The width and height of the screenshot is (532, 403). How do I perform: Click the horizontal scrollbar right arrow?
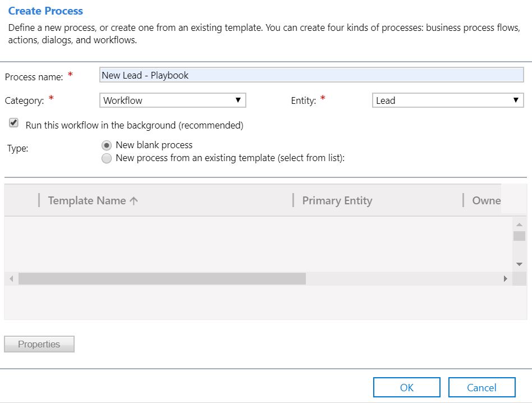click(505, 278)
